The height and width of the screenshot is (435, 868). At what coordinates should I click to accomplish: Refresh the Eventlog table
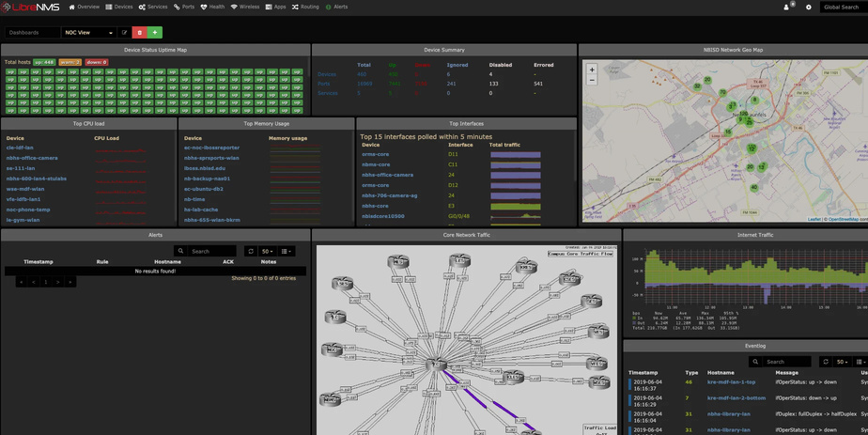826,362
